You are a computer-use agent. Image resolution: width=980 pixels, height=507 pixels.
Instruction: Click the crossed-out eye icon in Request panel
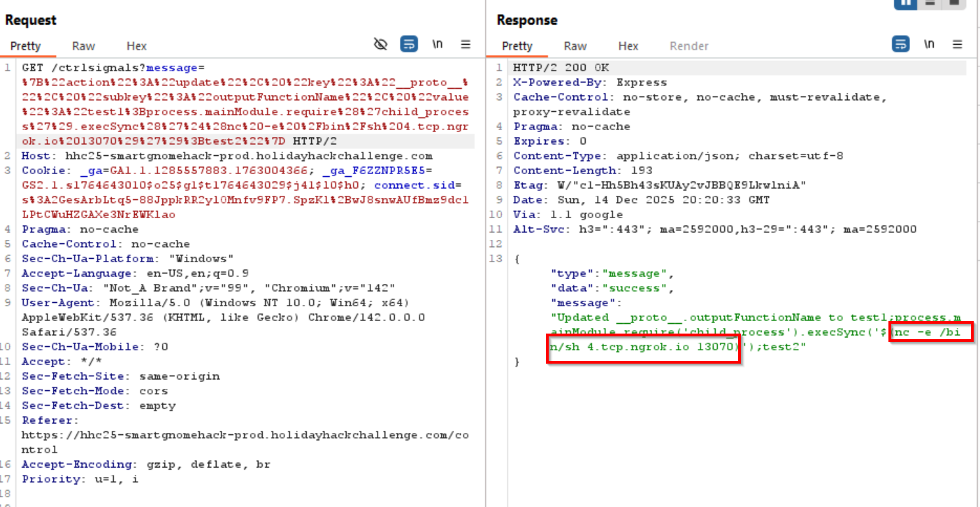coord(380,45)
